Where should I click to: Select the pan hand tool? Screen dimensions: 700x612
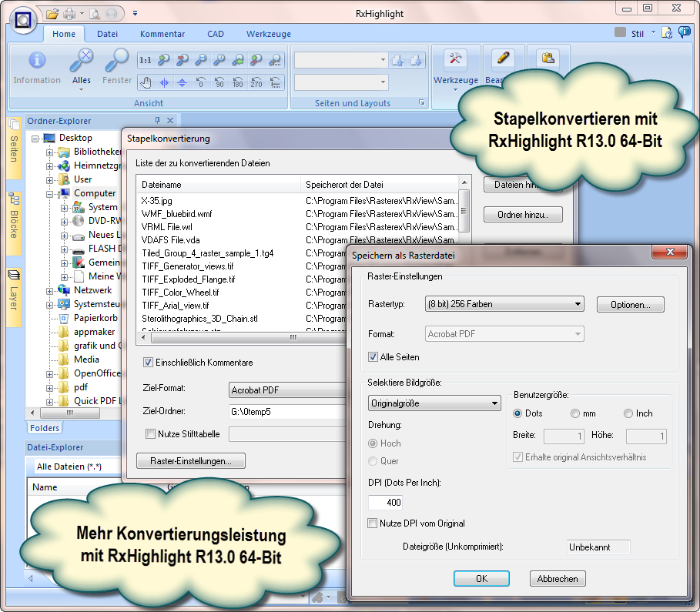(145, 82)
